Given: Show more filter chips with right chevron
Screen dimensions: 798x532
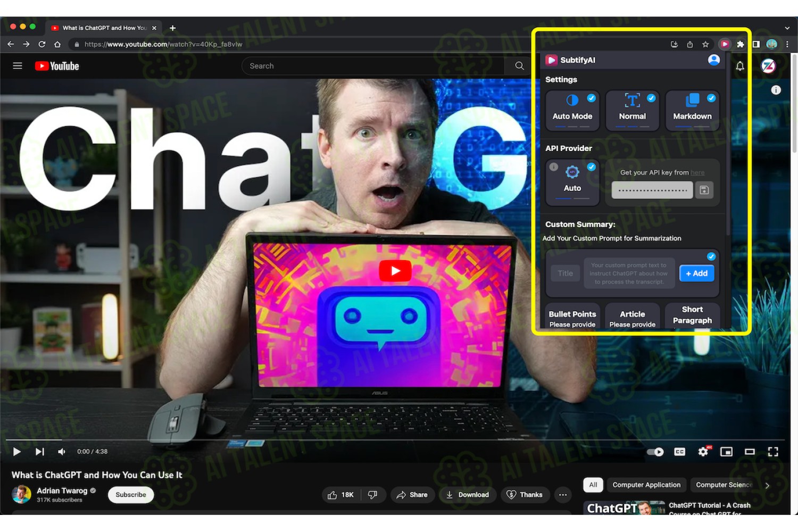Looking at the screenshot, I should click(x=767, y=485).
